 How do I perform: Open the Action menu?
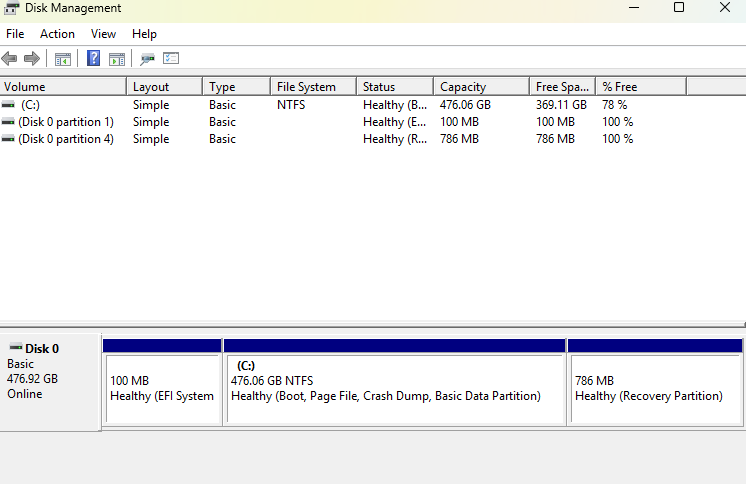point(57,34)
